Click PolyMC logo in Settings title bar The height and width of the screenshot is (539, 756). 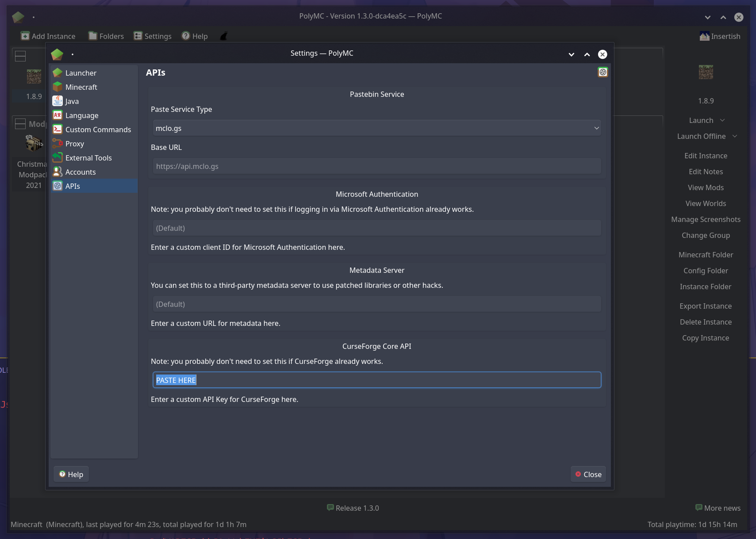tap(57, 54)
